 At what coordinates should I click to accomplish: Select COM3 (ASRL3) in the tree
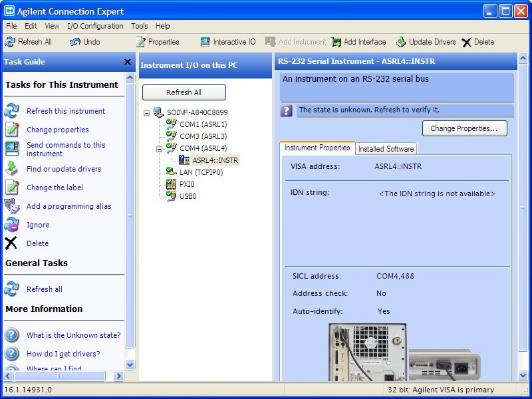[x=203, y=136]
